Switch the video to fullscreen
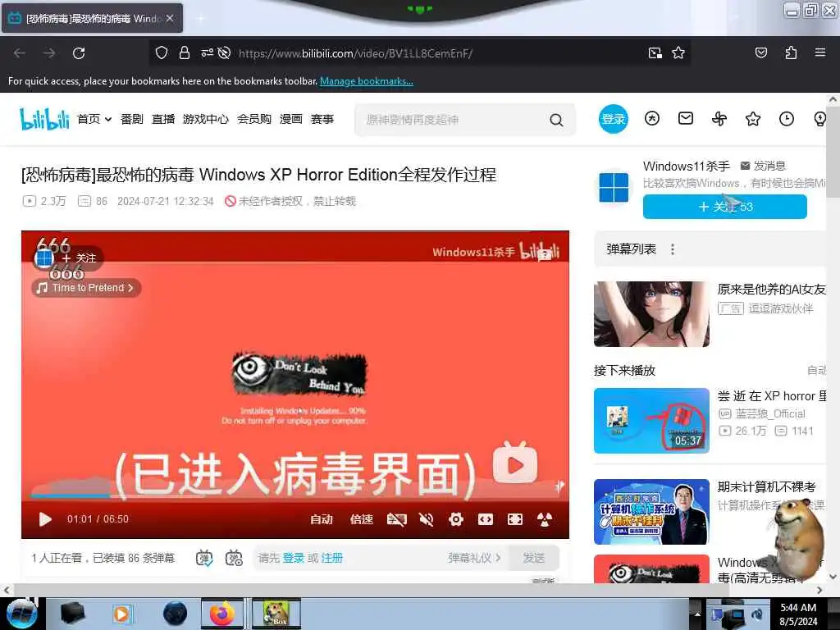This screenshot has height=630, width=840. pyautogui.click(x=515, y=519)
